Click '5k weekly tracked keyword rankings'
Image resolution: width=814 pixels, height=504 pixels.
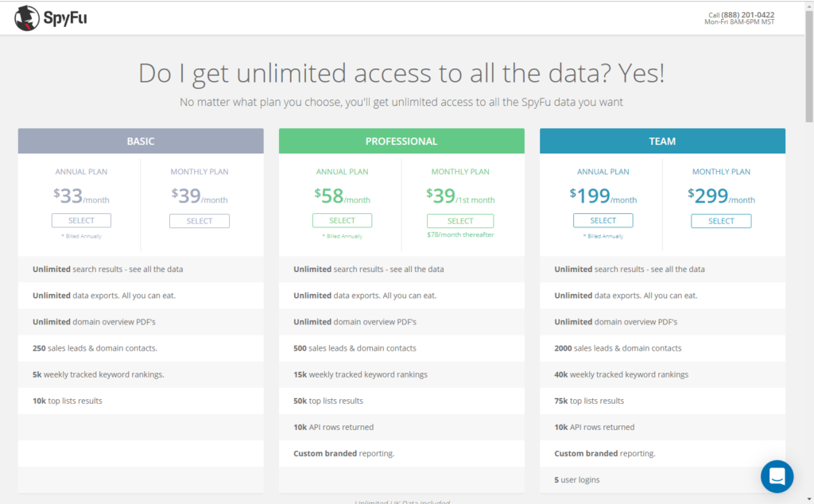click(98, 374)
